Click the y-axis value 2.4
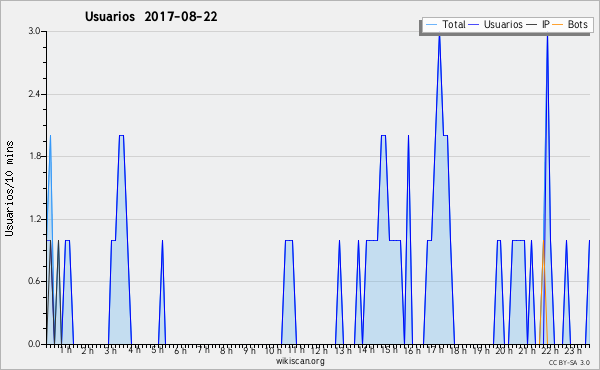600x370 pixels. (35, 94)
